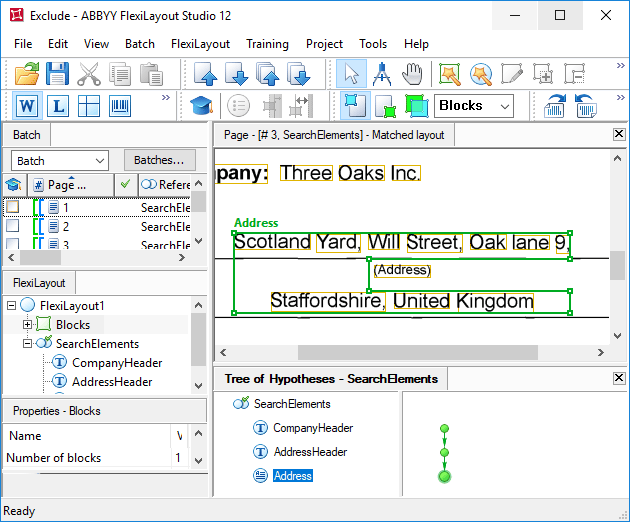Image resolution: width=630 pixels, height=522 pixels.
Task: Click the add block plus icon
Action: 543,74
